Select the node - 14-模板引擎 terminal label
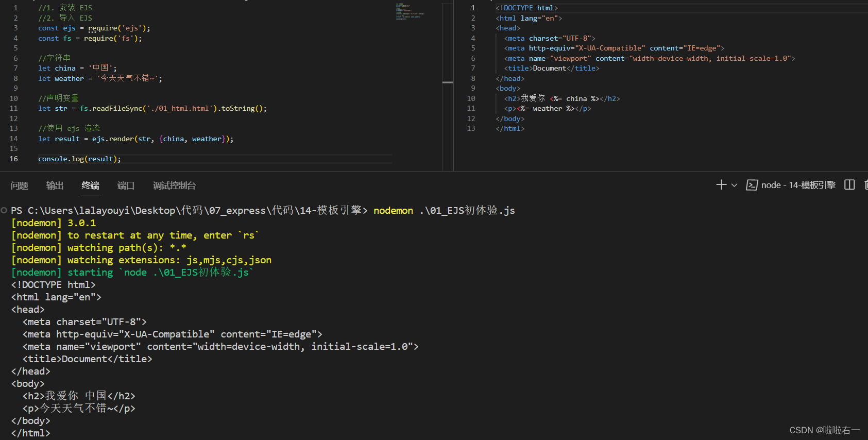Viewport: 868px width, 440px height. coord(798,185)
